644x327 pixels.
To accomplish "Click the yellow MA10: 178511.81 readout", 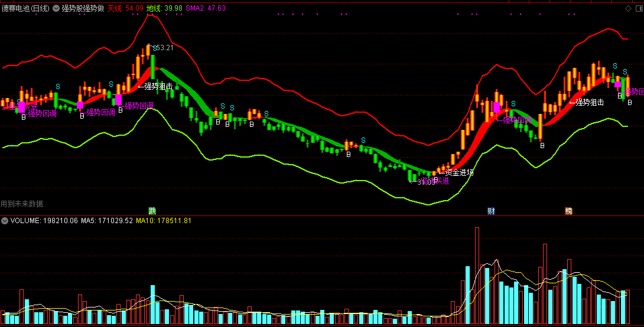I will coord(164,221).
